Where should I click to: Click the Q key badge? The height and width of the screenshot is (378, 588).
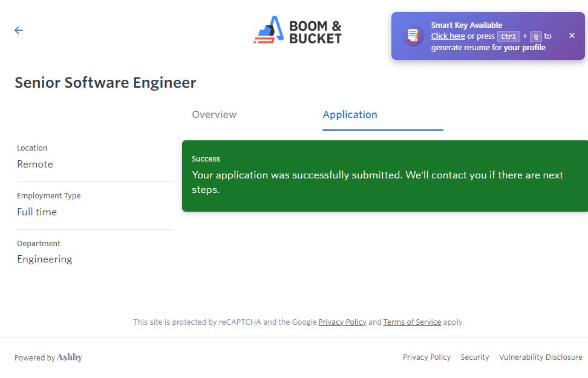click(535, 36)
